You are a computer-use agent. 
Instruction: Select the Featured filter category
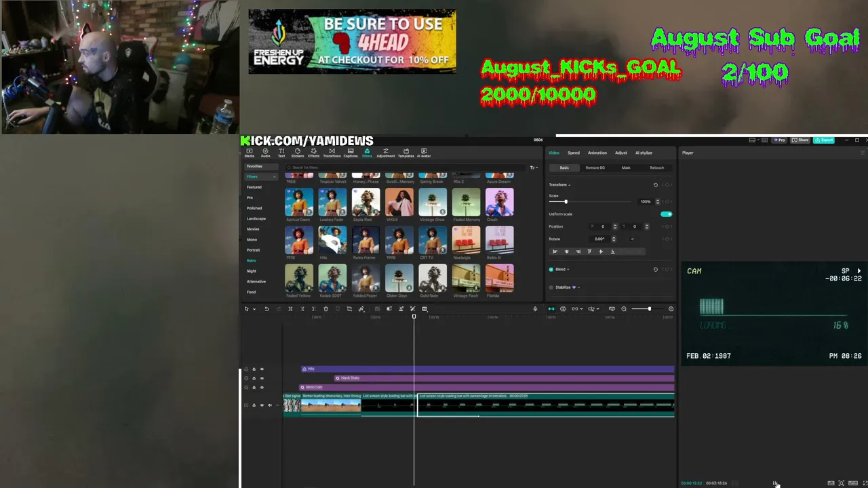click(x=254, y=187)
